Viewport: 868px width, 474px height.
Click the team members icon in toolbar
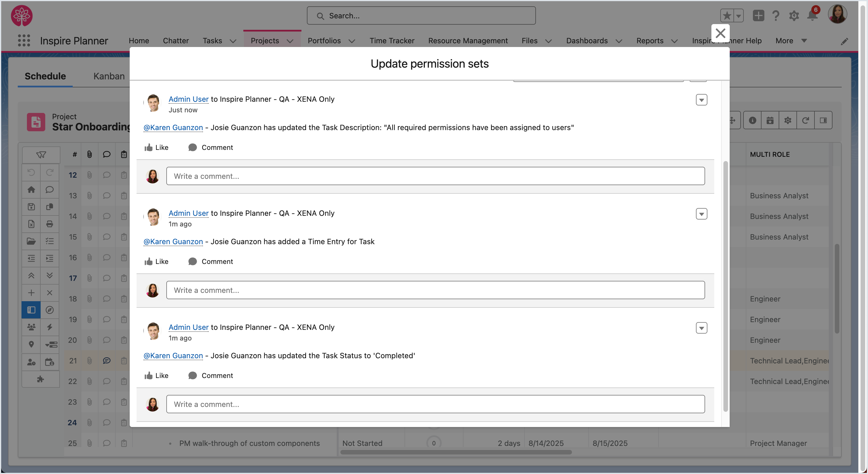[31, 327]
